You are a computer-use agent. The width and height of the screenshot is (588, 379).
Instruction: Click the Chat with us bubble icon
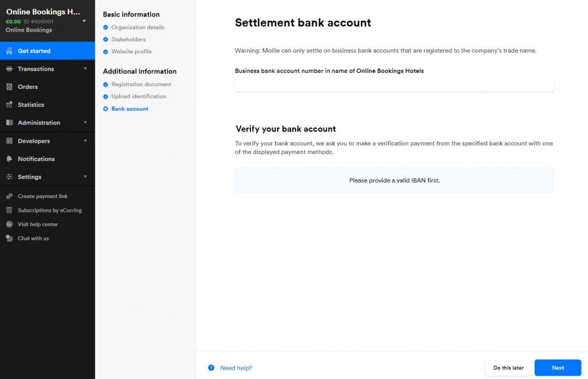coord(9,238)
